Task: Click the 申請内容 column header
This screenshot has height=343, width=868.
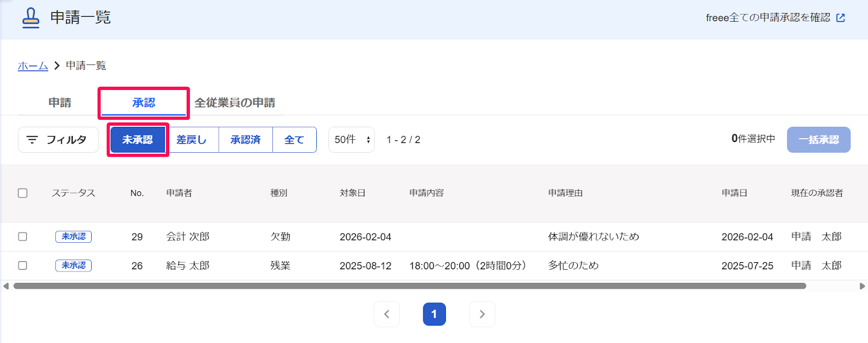Action: coord(426,193)
